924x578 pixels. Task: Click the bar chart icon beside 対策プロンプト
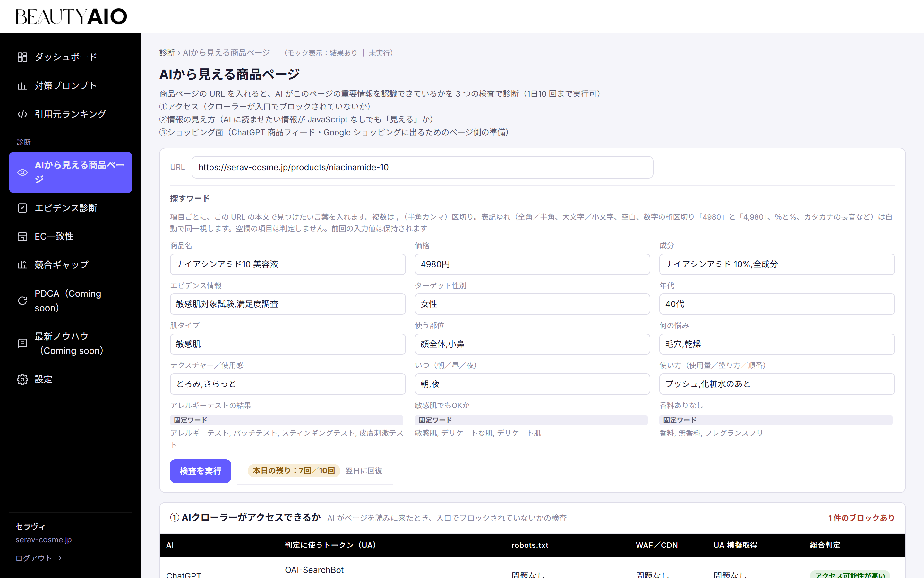click(x=22, y=86)
